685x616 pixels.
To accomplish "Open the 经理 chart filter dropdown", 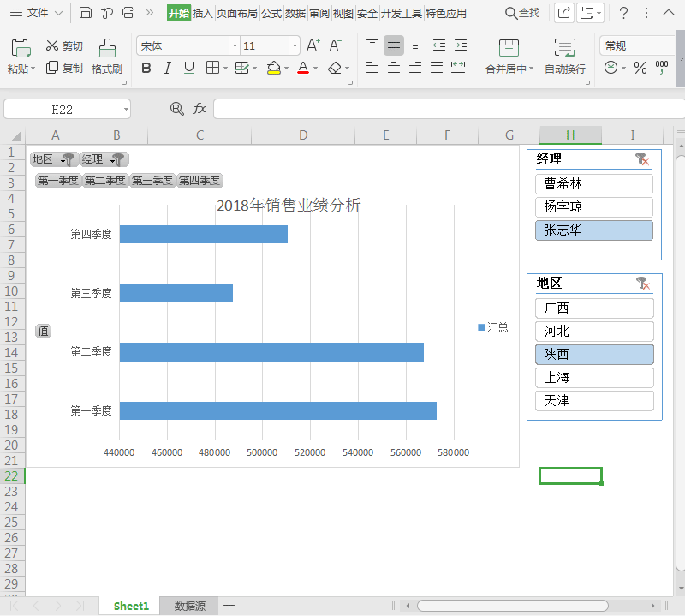I will [117, 159].
